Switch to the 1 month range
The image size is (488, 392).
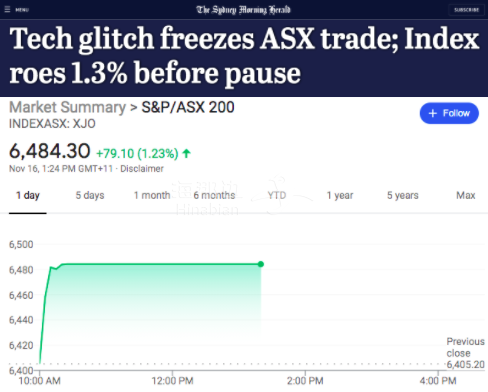[x=152, y=195]
